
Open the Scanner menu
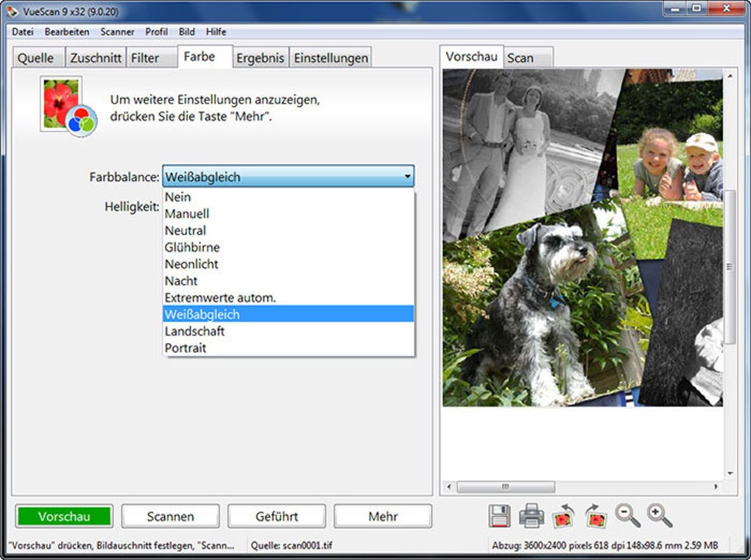(117, 32)
